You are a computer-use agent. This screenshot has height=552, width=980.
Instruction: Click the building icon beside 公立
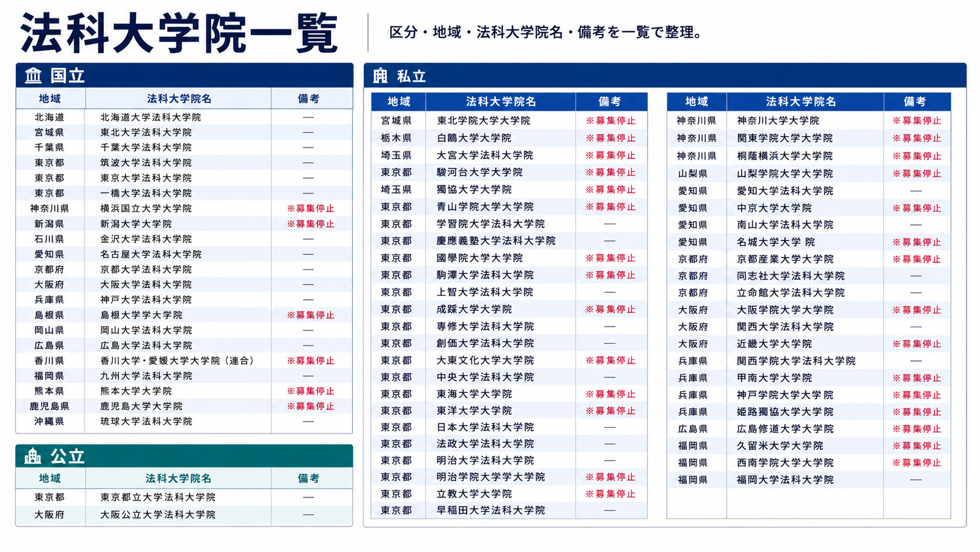click(x=33, y=456)
